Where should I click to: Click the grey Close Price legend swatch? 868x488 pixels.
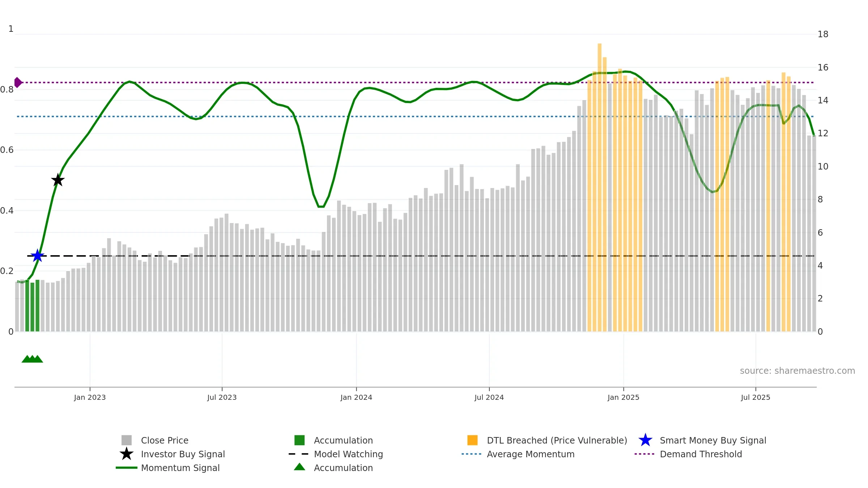tap(127, 440)
